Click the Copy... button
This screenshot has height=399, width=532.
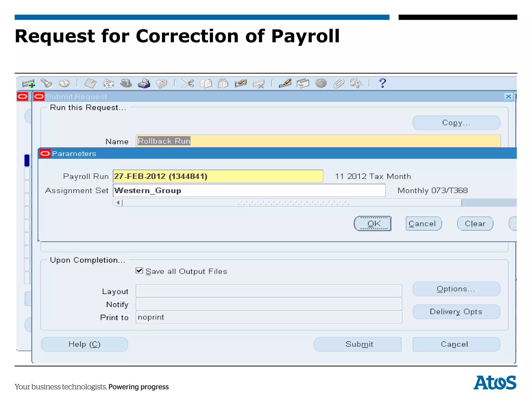coord(456,123)
